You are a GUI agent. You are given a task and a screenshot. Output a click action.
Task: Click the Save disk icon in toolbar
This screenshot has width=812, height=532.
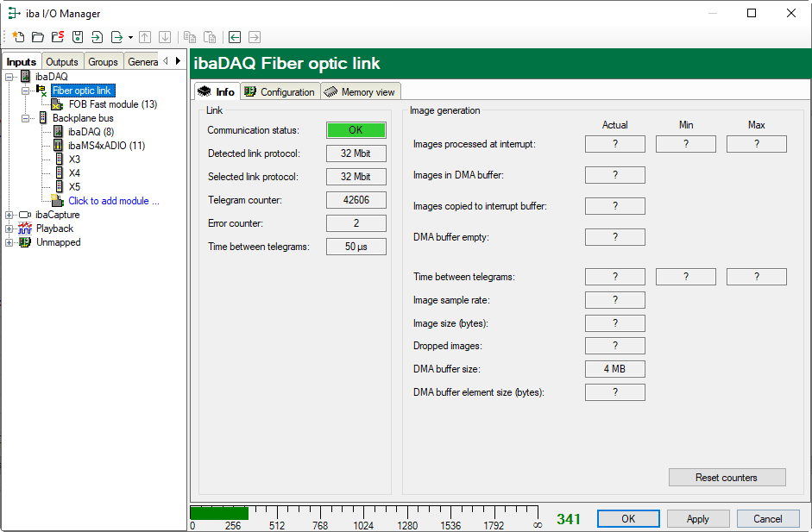coord(77,37)
